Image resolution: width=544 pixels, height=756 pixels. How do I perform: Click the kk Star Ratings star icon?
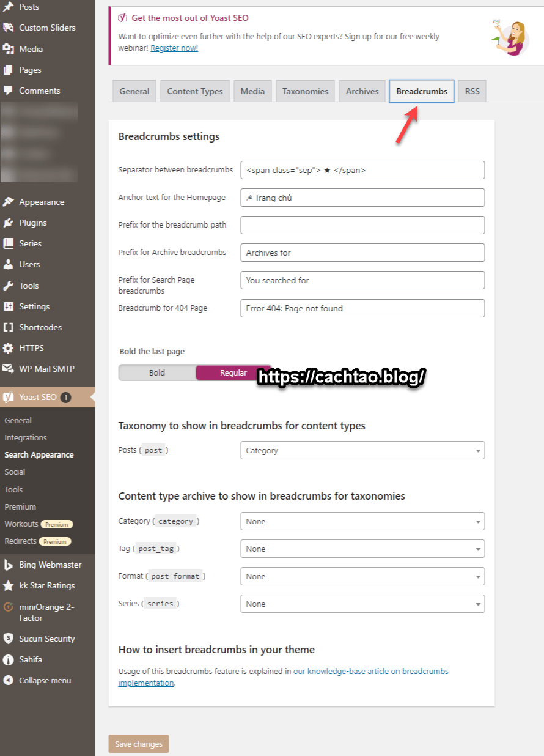pos(8,585)
